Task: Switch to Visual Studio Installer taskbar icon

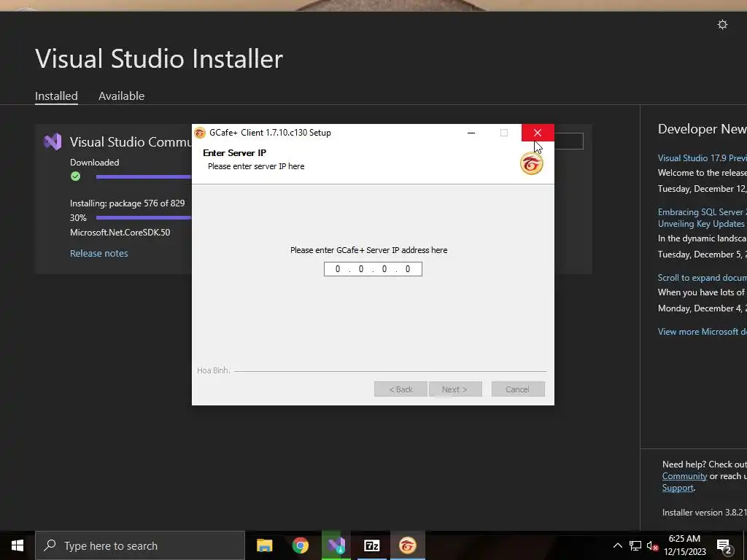Action: click(336, 545)
